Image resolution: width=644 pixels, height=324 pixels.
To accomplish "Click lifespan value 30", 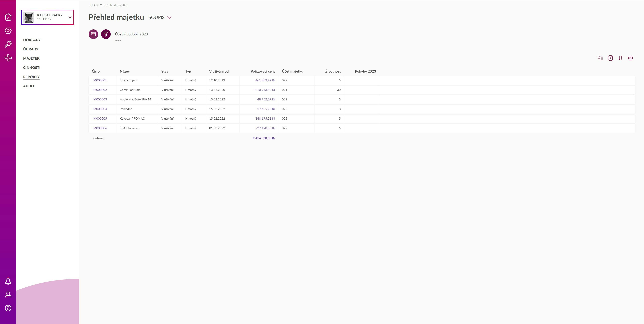I will (339, 90).
